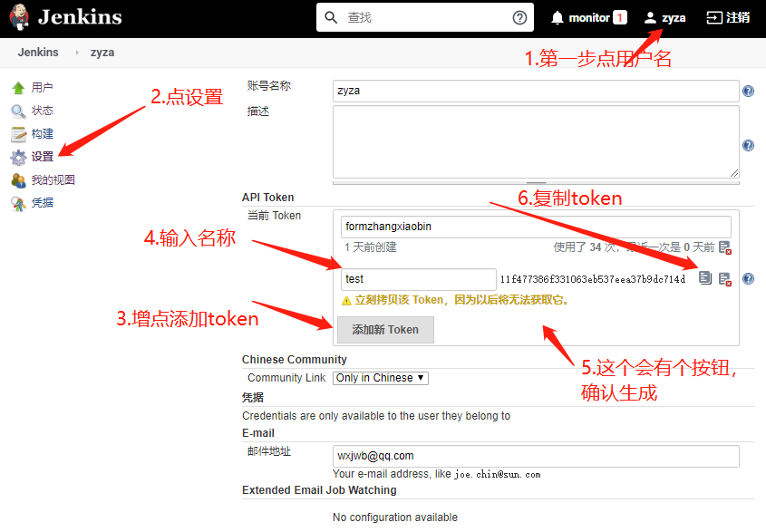
Task: Click the 当前 Token label
Action: coord(274,216)
